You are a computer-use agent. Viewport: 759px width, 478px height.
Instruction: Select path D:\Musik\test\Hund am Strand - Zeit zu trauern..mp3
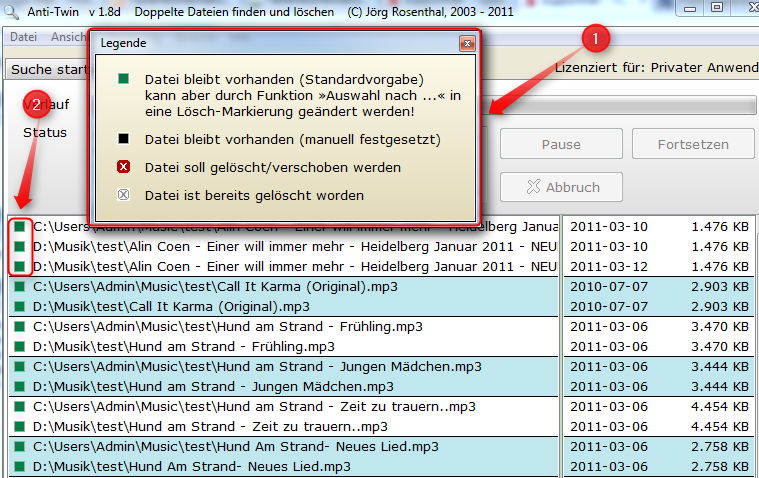click(x=210, y=427)
